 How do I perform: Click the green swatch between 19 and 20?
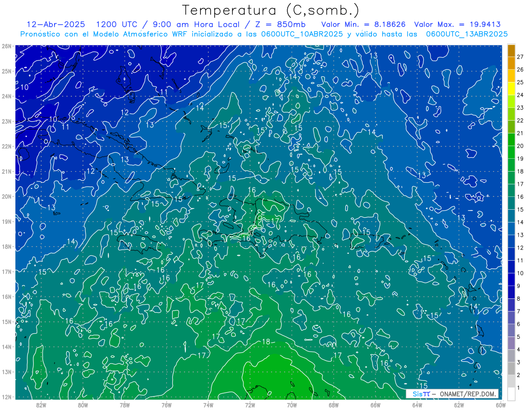pos(511,152)
